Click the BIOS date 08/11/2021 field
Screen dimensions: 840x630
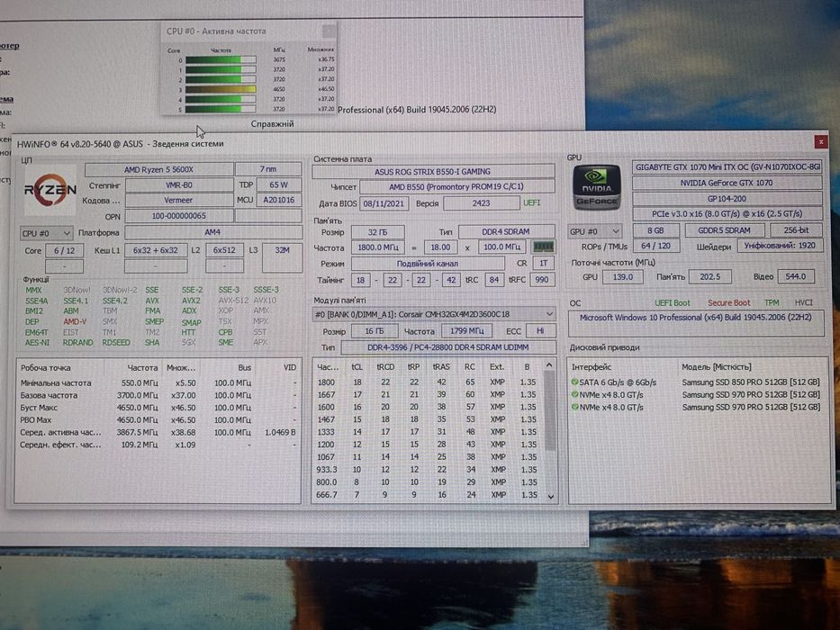(384, 203)
